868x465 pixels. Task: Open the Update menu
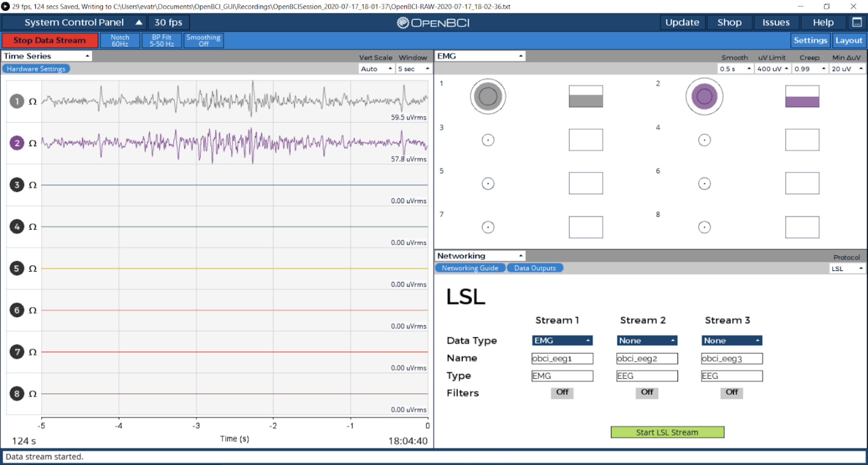coord(682,22)
